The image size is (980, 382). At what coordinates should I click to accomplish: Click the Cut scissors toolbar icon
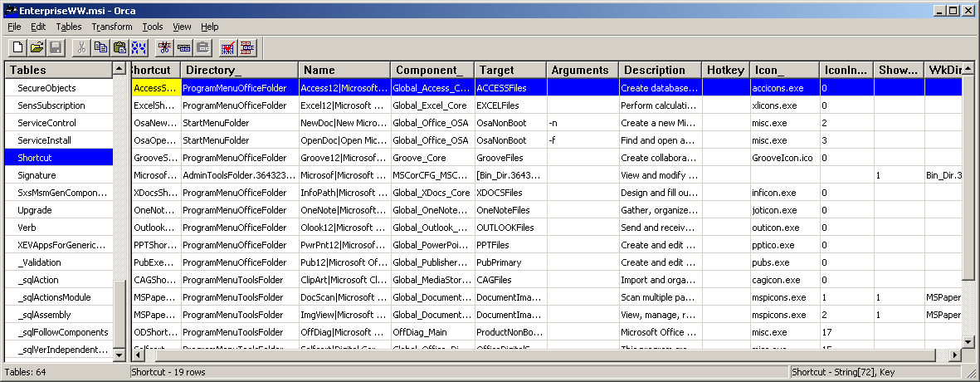82,47
